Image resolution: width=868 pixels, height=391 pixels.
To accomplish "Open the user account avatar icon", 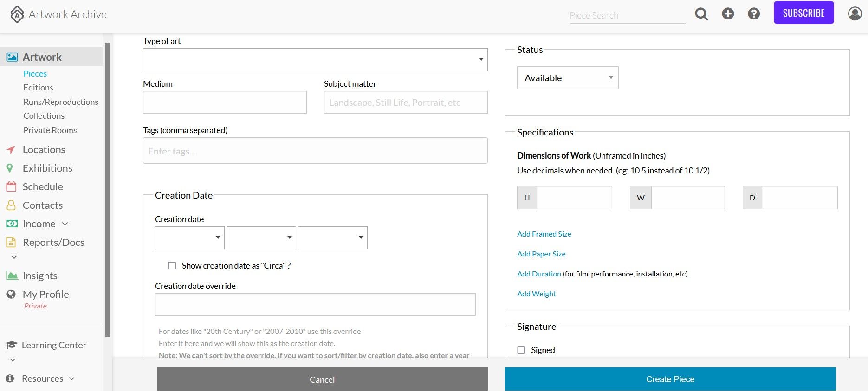I will click(855, 14).
